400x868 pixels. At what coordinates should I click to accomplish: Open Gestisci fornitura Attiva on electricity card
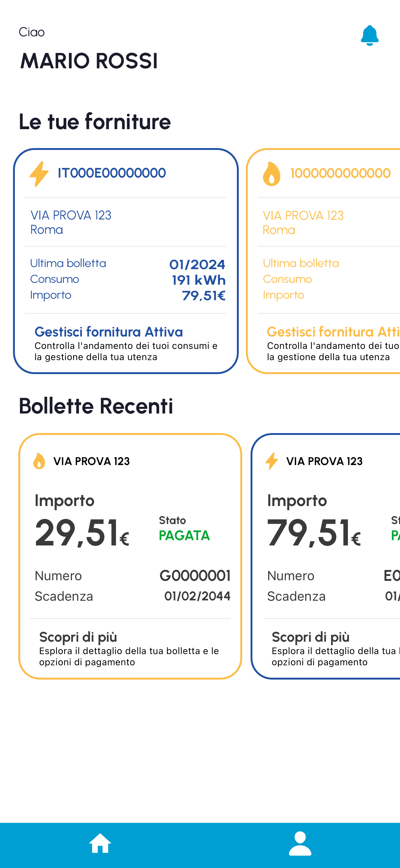coord(109,332)
